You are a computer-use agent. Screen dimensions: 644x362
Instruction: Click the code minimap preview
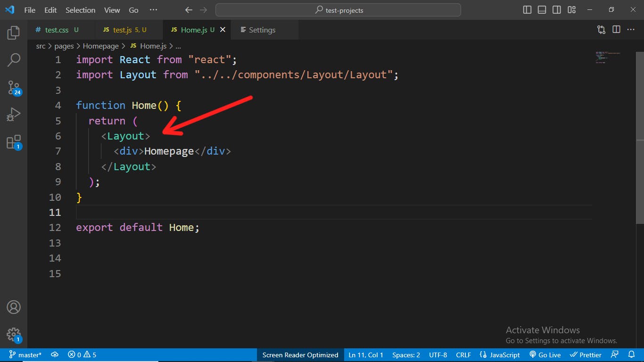pyautogui.click(x=608, y=57)
